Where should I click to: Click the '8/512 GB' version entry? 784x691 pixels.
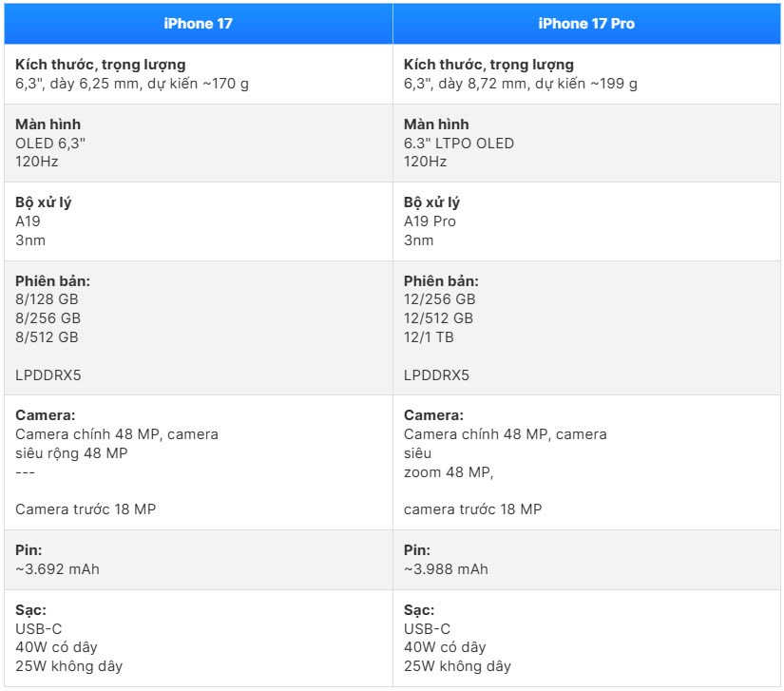[x=47, y=337]
